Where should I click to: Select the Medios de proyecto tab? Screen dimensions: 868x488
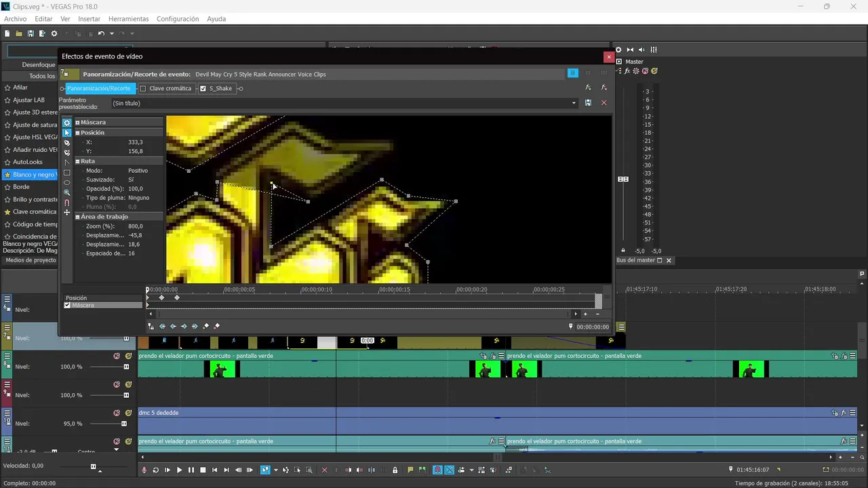(31, 260)
